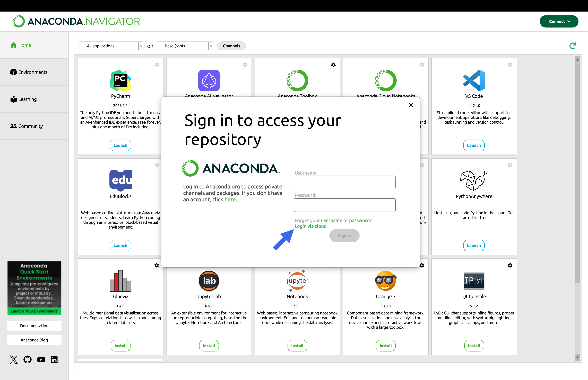
Task: Click the PyCharm application icon
Action: coord(120,80)
